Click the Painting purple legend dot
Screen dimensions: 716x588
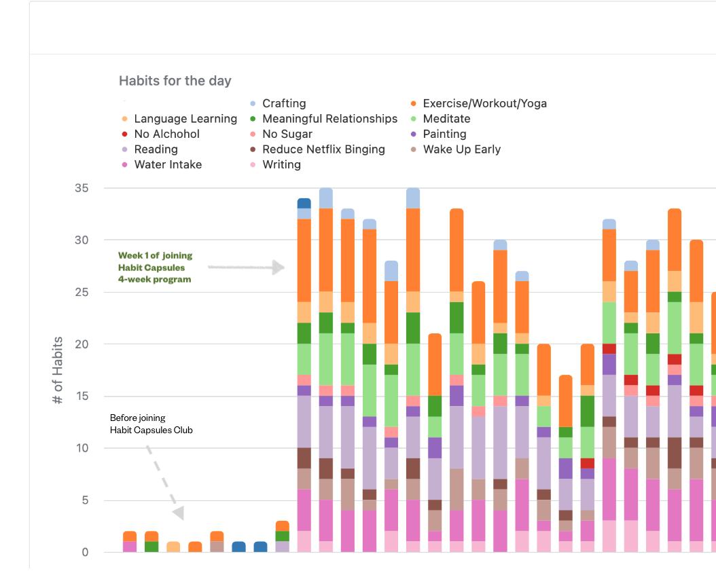click(x=413, y=134)
